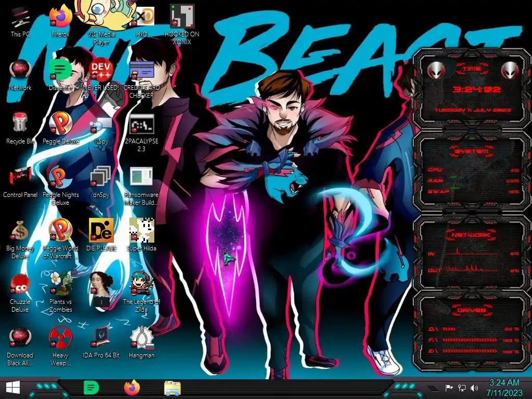
Task: Select Download Black Ali... desktop icon
Action: point(20,347)
